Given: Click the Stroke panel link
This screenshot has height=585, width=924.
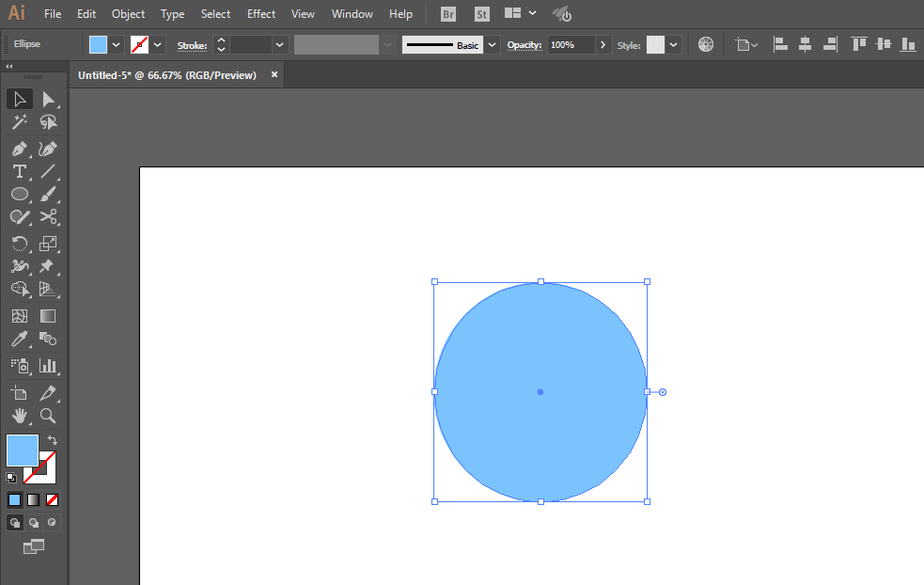Looking at the screenshot, I should (x=192, y=45).
